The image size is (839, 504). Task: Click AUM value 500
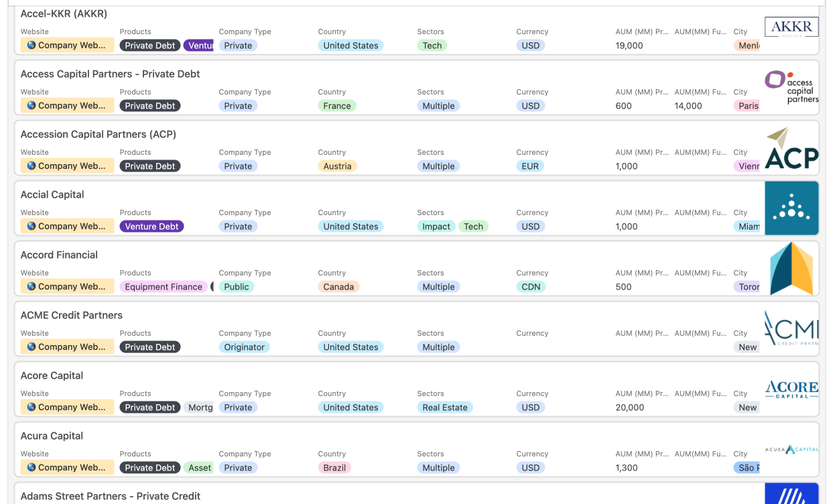point(624,287)
